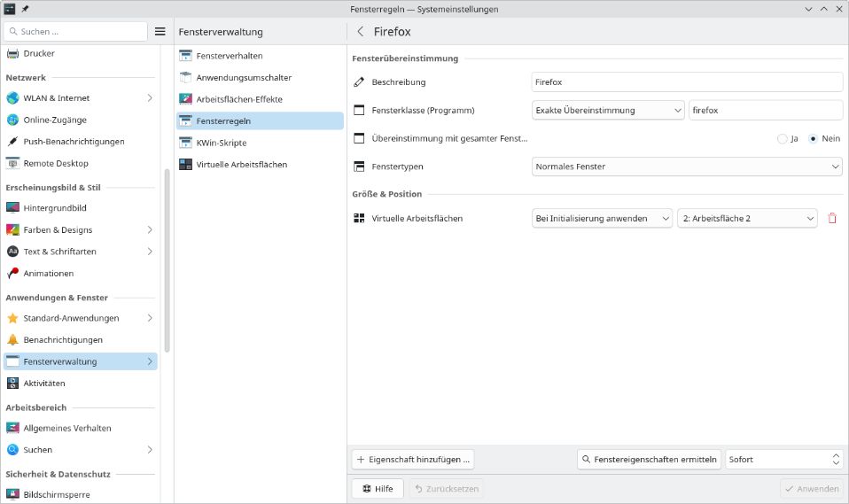This screenshot has width=849, height=504.
Task: Click the Bildschirmsperre icon
Action: (x=12, y=494)
